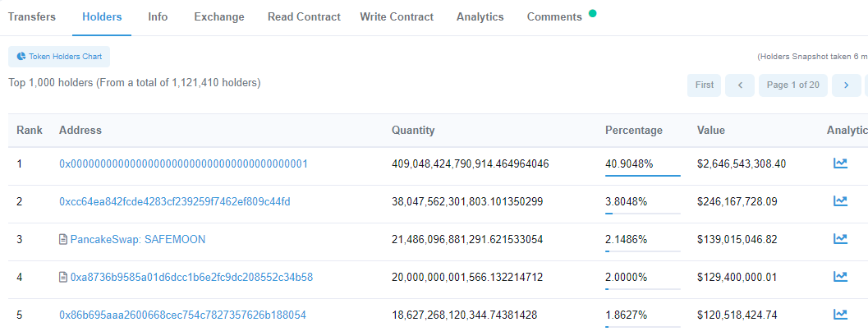Viewport: 868px width, 336px height.
Task: Switch to the Analytics tab
Action: [480, 17]
